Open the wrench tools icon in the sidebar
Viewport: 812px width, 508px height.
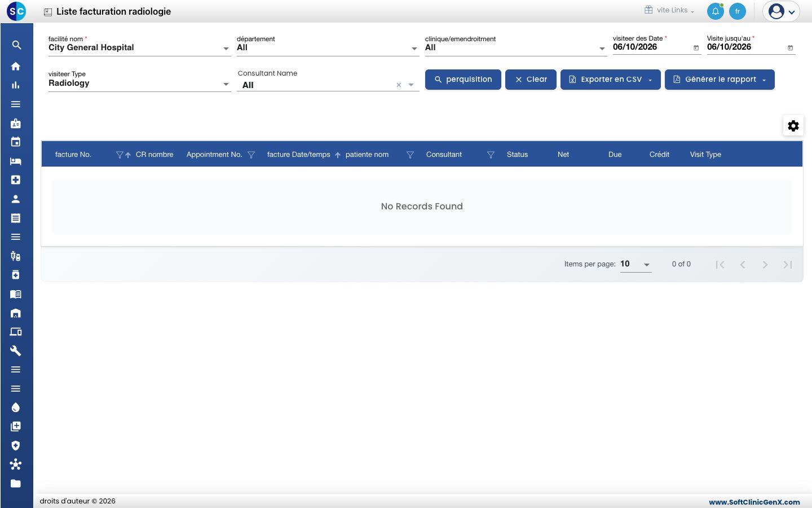(x=16, y=351)
